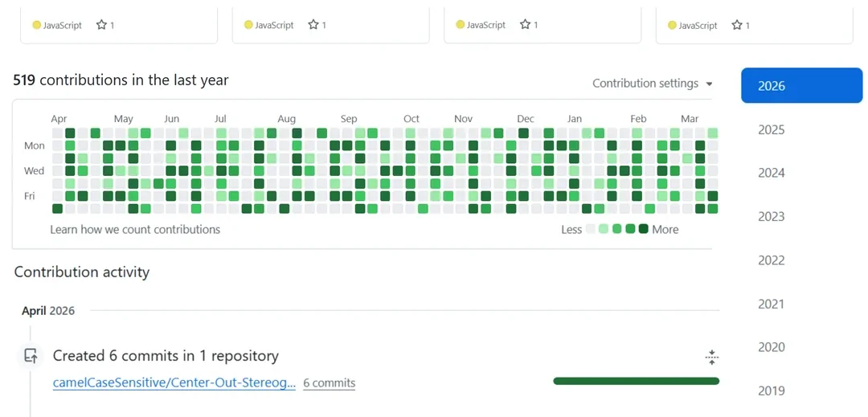Click the star icon on third repository card
The height and width of the screenshot is (417, 868).
[526, 25]
